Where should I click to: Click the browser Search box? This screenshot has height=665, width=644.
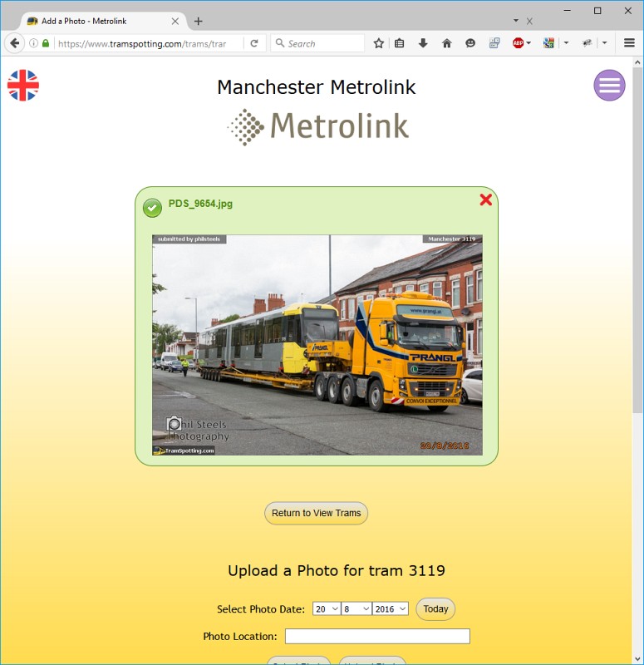pos(318,43)
